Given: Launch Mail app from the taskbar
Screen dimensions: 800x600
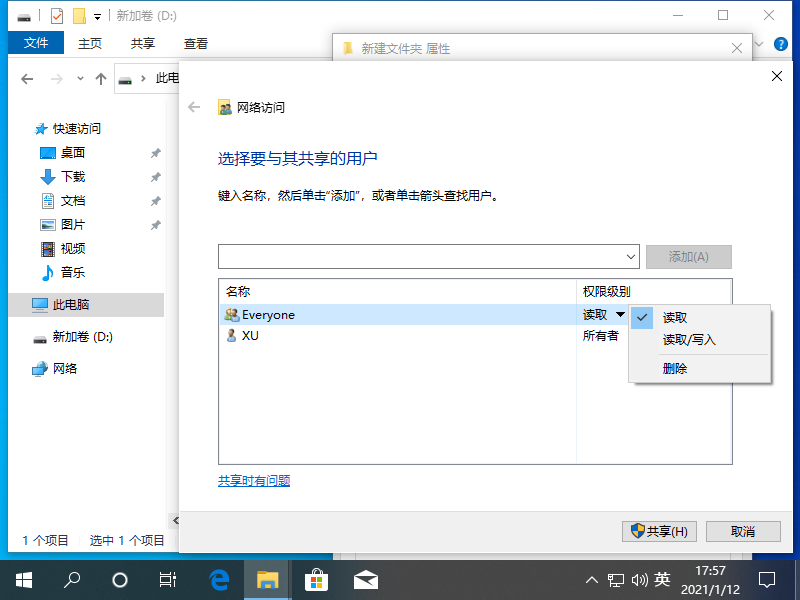Looking at the screenshot, I should click(366, 579).
